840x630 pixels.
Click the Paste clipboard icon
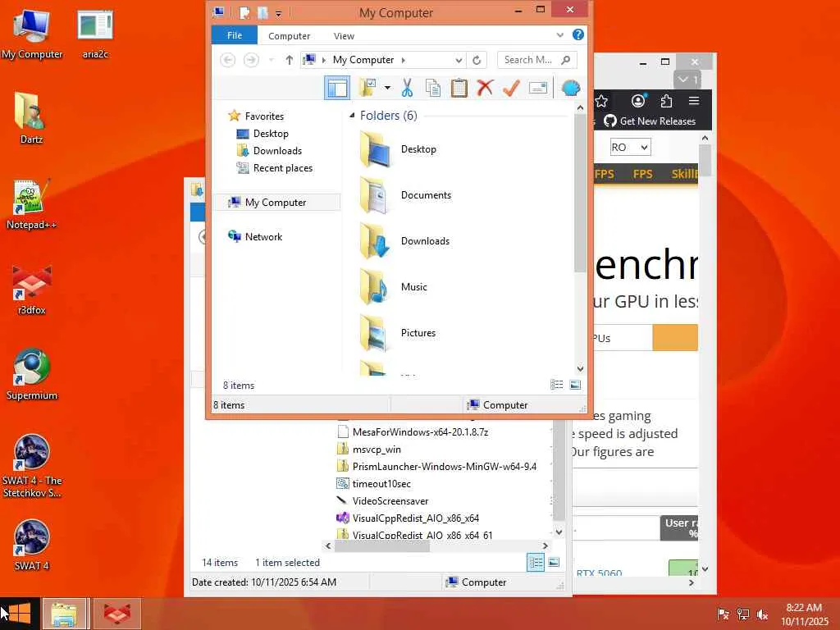459,88
